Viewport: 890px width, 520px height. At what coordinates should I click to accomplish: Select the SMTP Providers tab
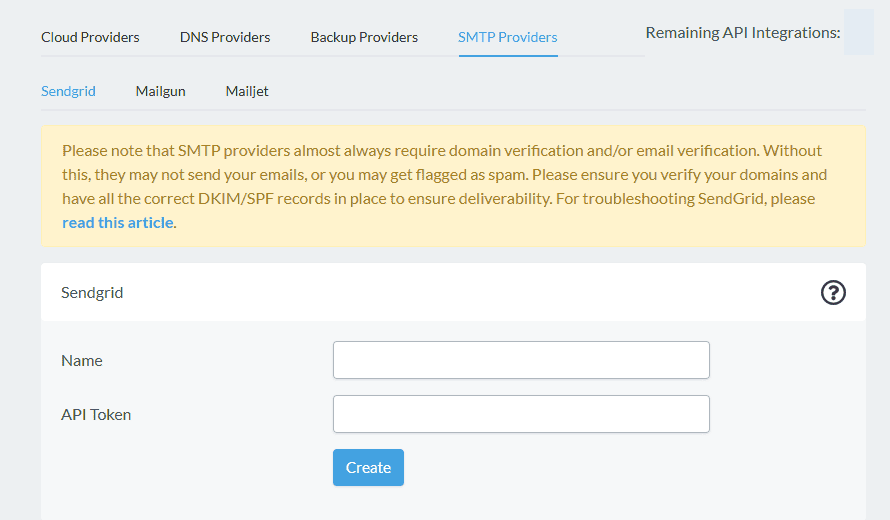(507, 37)
